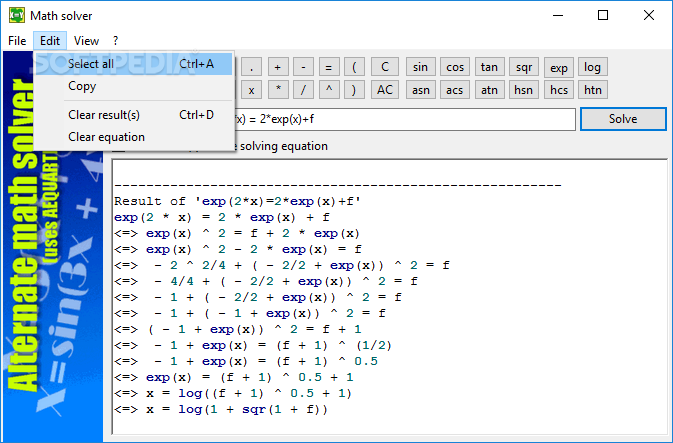Screen dimensions: 673x443
Task: Maximize the Math solver window
Action: (x=603, y=15)
